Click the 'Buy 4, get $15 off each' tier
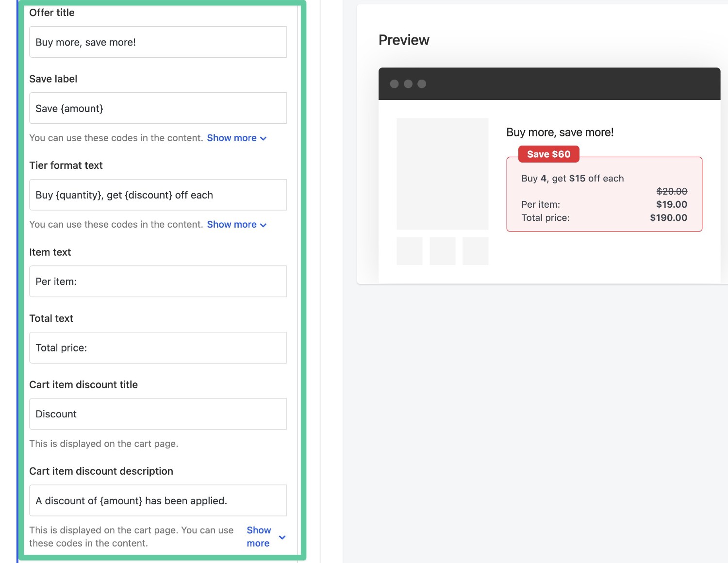Image resolution: width=728 pixels, height=563 pixels. coord(573,178)
